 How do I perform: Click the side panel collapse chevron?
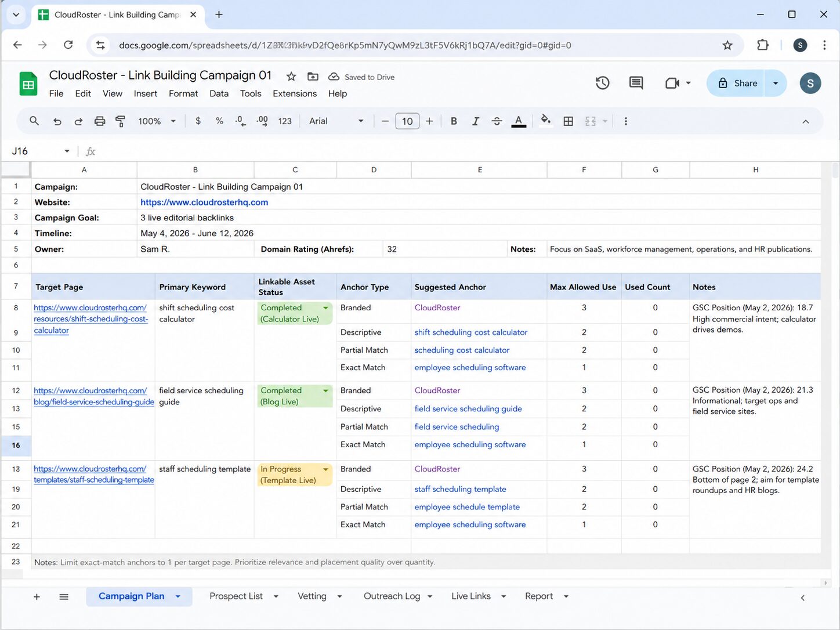click(803, 598)
